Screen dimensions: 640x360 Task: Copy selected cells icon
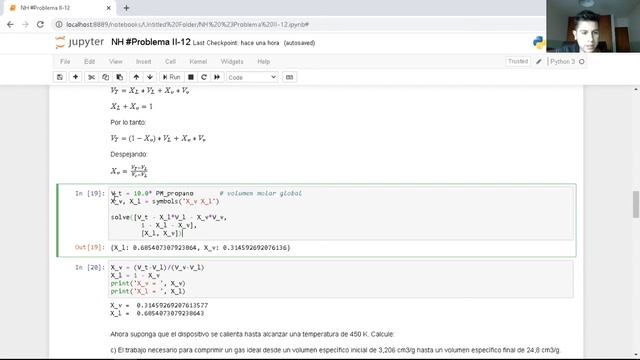105,77
